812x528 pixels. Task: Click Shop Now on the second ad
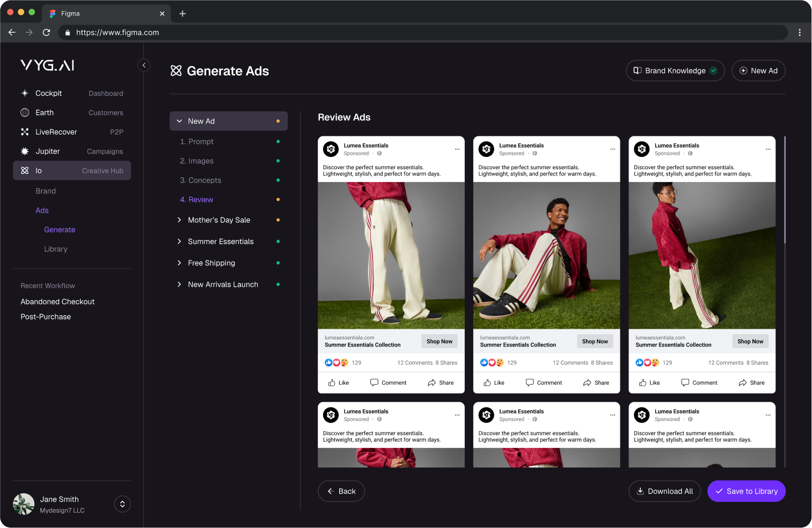click(x=595, y=341)
